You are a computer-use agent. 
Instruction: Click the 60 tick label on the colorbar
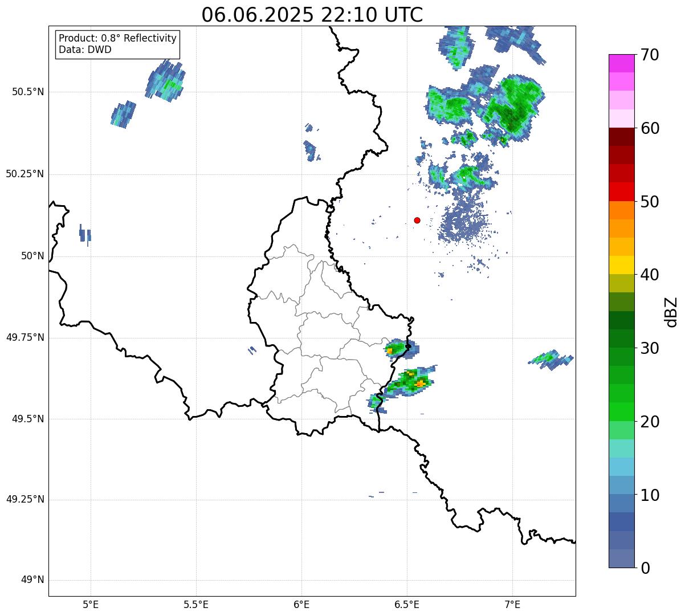tap(650, 128)
